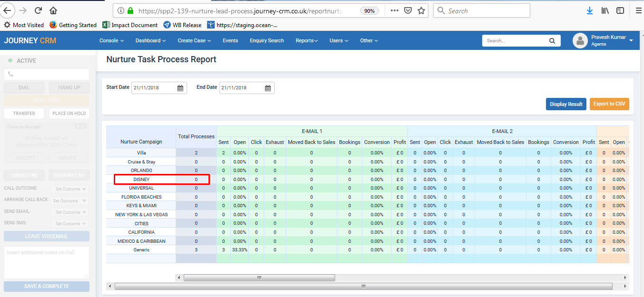Go to browser home page icon
Viewport: 644px width, 297px height.
pyautogui.click(x=53, y=10)
